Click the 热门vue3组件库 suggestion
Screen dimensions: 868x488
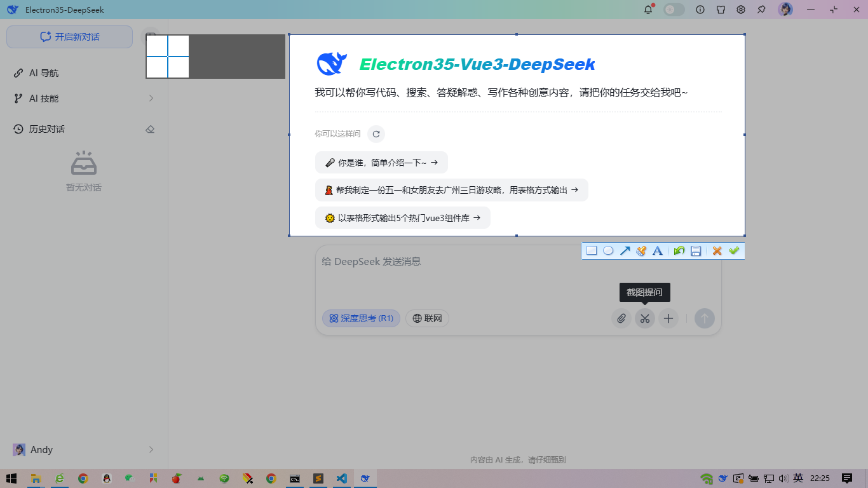coord(403,218)
